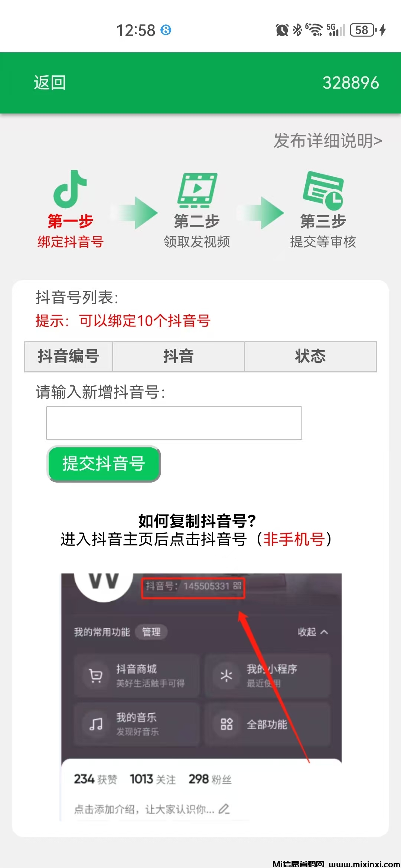Viewport: 401px width, 868px height.
Task: Select the 状态 column header
Action: [x=310, y=356]
